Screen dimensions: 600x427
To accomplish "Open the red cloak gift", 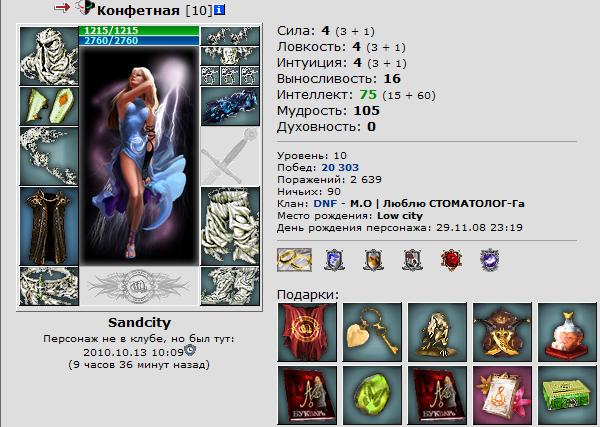I will point(307,332).
